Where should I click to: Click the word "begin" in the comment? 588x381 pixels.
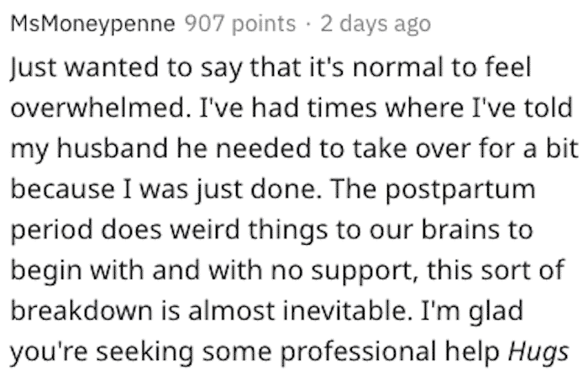click(x=46, y=271)
